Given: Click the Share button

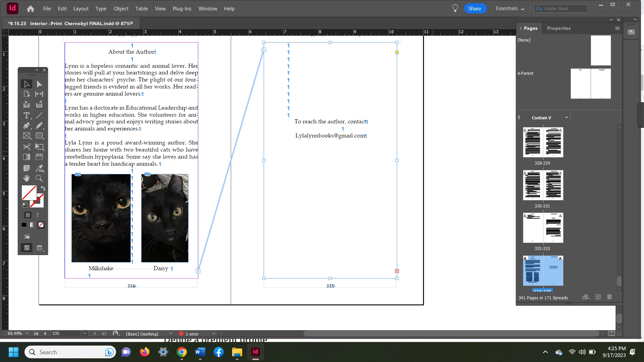Looking at the screenshot, I should point(475,9).
